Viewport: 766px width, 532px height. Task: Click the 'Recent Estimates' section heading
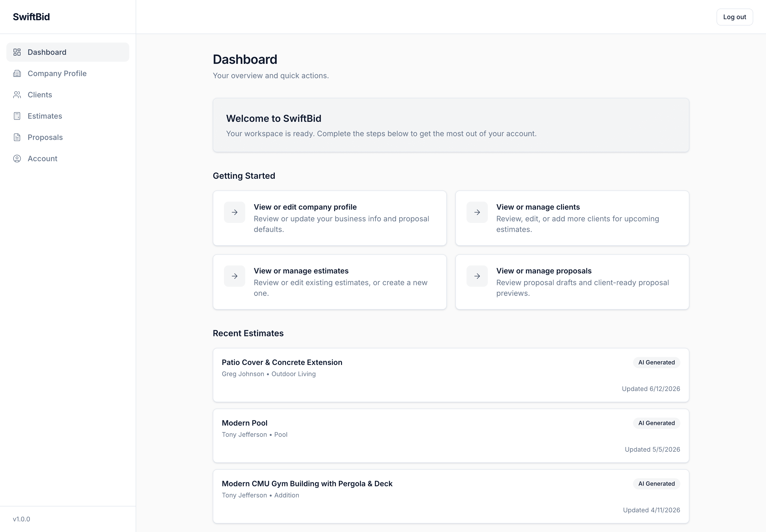[x=248, y=333]
